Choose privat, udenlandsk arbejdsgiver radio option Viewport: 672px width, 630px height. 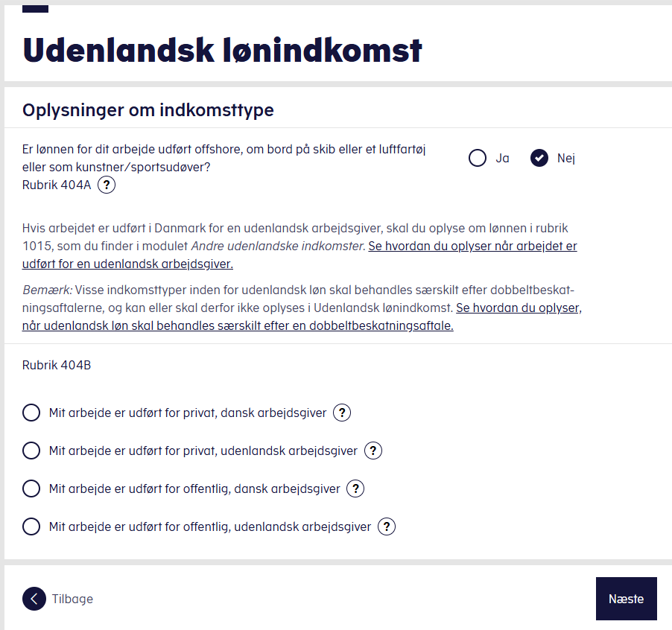[x=31, y=451]
